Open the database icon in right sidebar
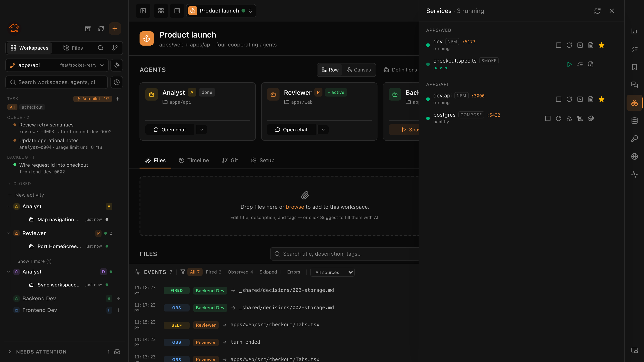The height and width of the screenshot is (362, 644). click(x=634, y=121)
